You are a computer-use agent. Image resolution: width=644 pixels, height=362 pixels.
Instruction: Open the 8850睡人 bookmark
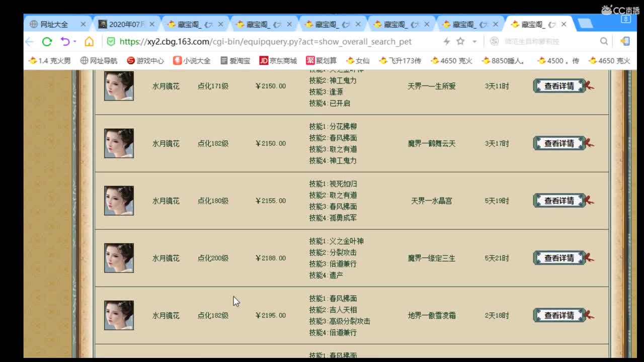504,61
